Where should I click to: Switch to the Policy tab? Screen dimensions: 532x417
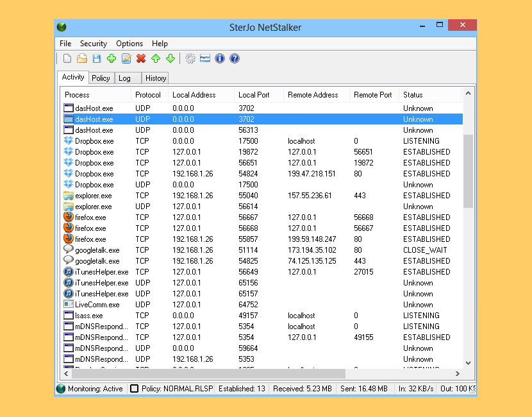coord(101,78)
